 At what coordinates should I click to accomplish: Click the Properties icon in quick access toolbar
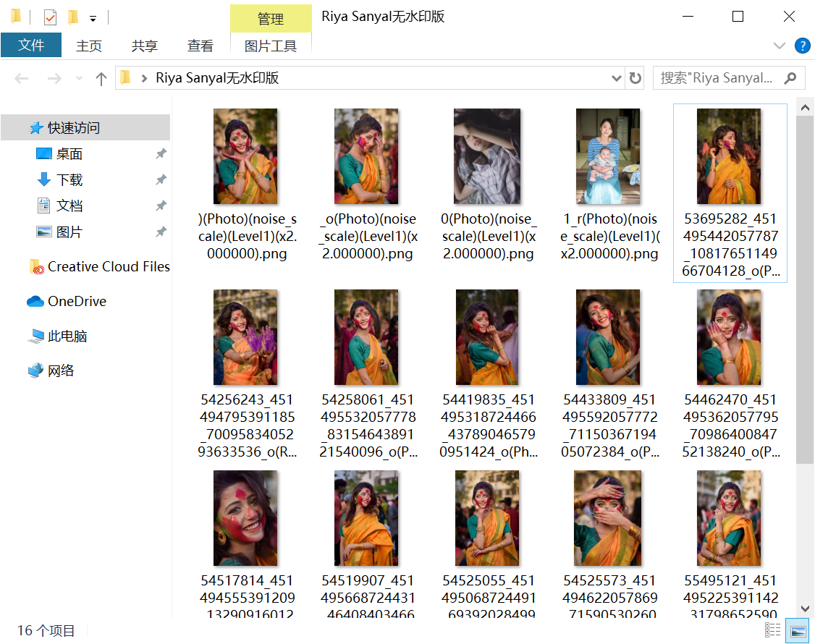point(50,17)
